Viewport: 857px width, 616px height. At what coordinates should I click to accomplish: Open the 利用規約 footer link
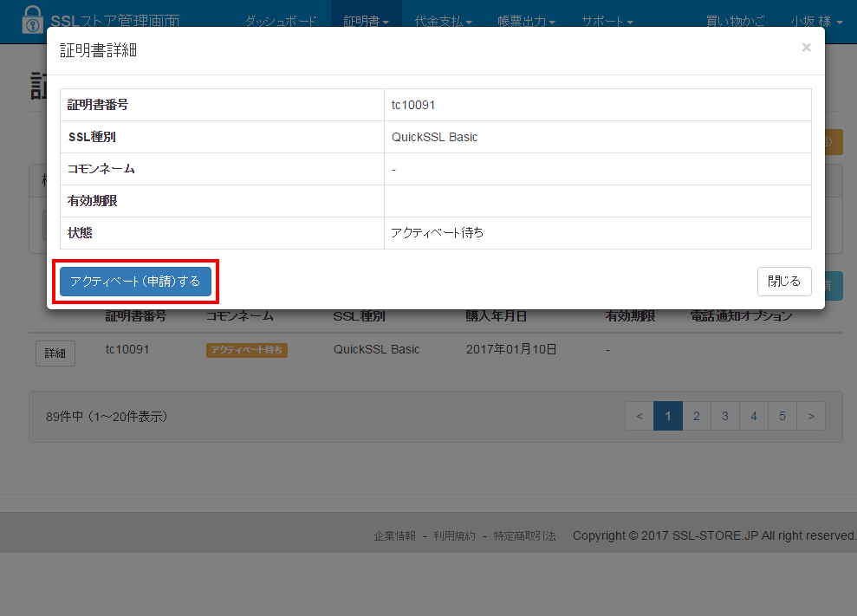point(454,535)
